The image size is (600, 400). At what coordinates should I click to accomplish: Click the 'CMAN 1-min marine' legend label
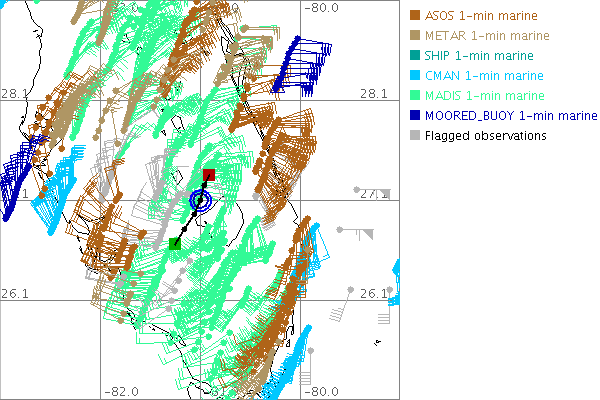482,76
